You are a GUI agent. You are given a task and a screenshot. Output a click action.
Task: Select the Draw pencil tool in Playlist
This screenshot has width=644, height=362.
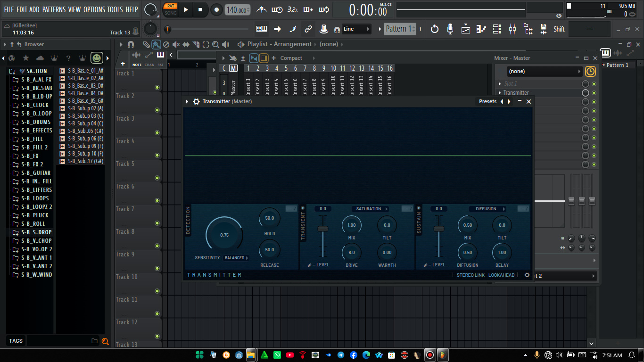click(x=147, y=45)
